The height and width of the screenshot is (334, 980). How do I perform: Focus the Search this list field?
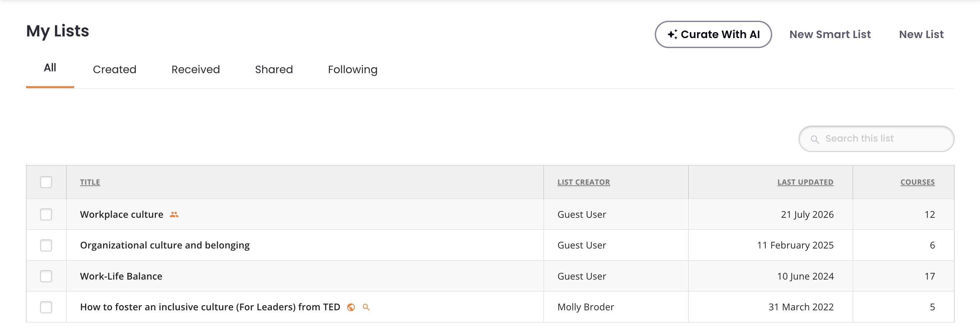(876, 139)
